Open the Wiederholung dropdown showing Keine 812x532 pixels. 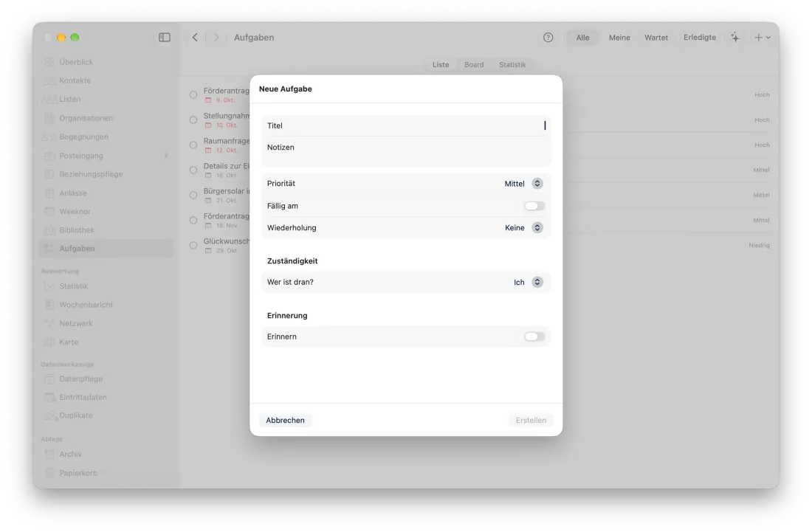pos(523,228)
